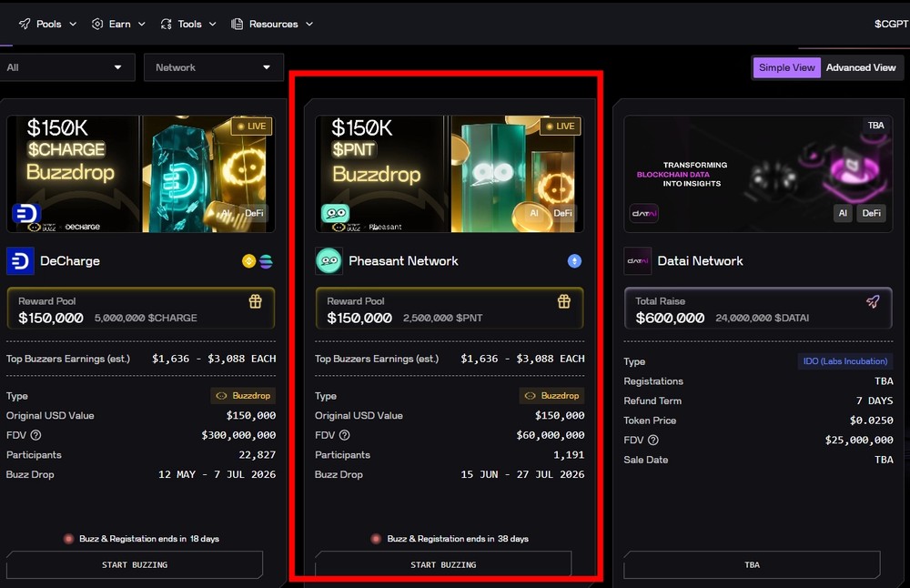910x588 pixels.
Task: Open the Resources menu
Action: coord(272,24)
